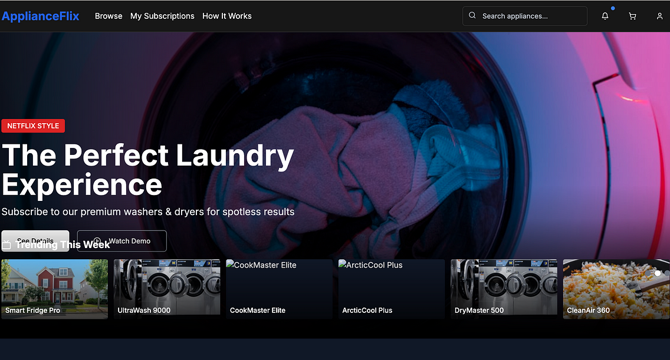Select the NETFLIX STYLE red badge
670x360 pixels.
click(33, 126)
